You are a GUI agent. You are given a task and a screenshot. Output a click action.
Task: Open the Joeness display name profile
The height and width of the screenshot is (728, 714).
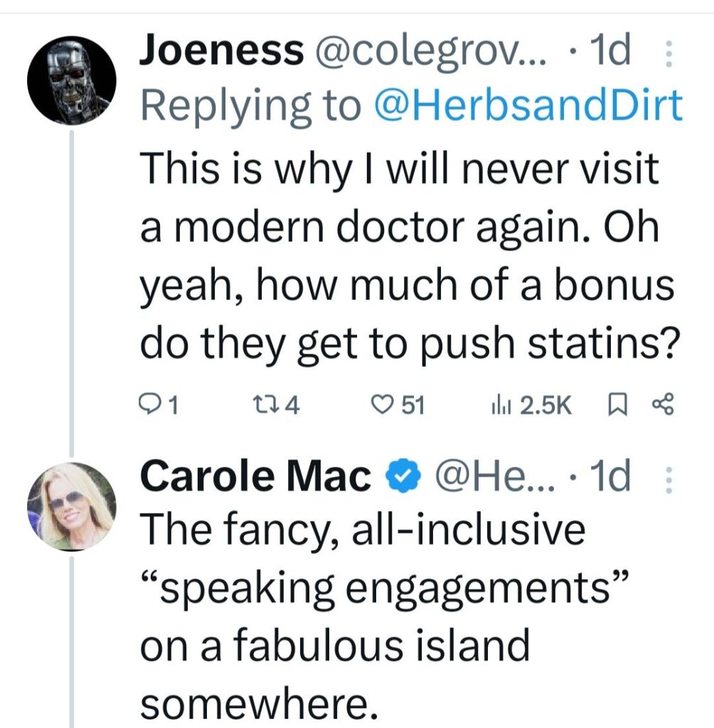click(x=221, y=51)
